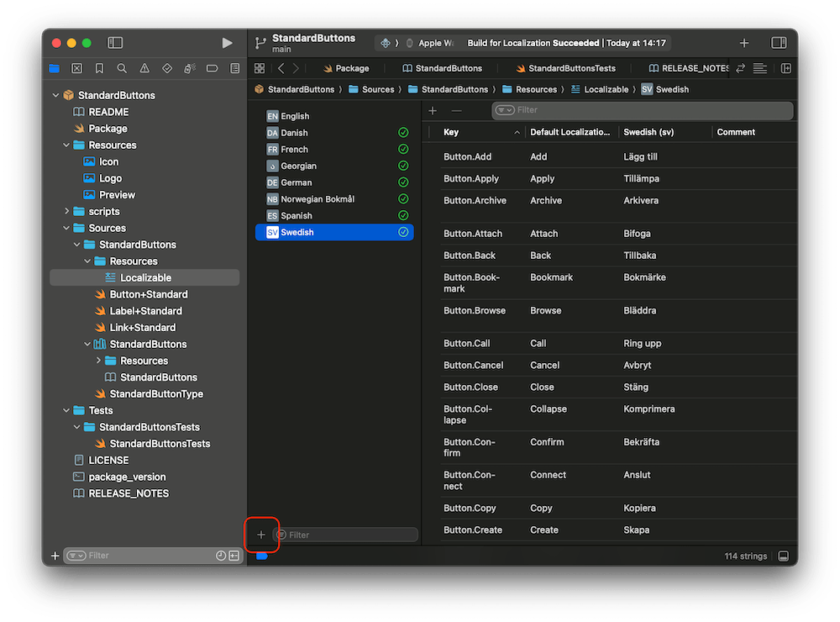Open the Find navigator magnifier icon
840x622 pixels.
(122, 68)
